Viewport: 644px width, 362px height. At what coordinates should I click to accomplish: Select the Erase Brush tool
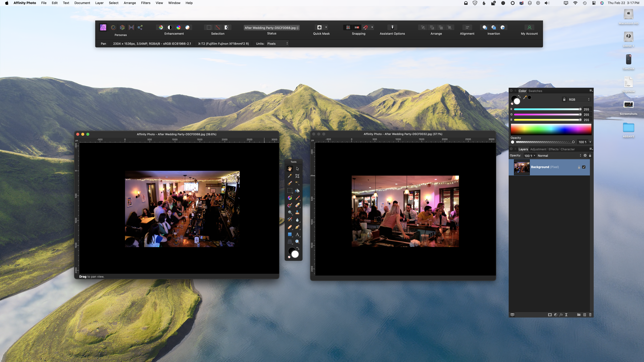(297, 205)
